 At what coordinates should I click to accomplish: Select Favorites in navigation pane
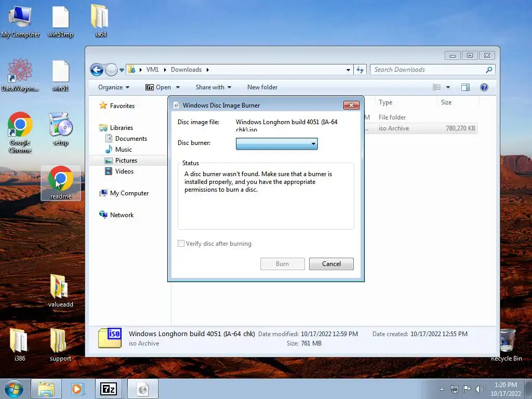[117, 106]
